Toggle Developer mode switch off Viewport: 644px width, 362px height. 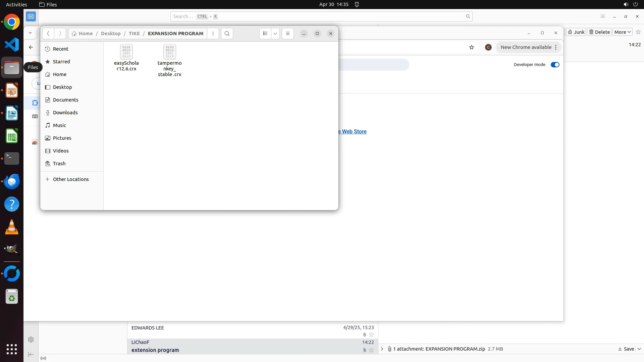point(555,65)
